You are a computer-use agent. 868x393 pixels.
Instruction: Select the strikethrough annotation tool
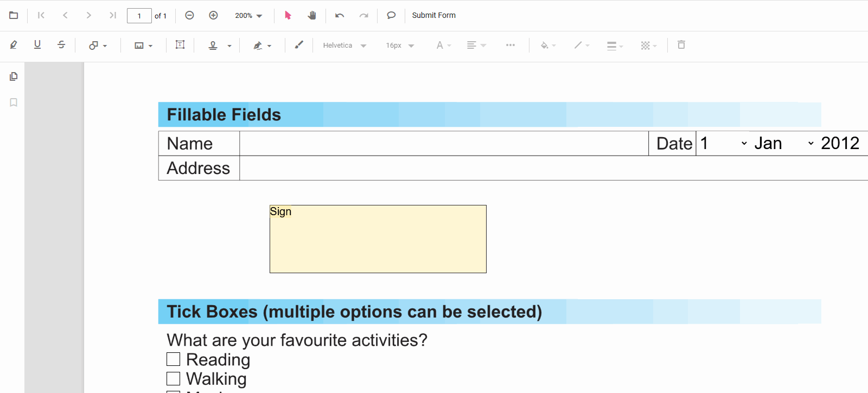tap(61, 45)
